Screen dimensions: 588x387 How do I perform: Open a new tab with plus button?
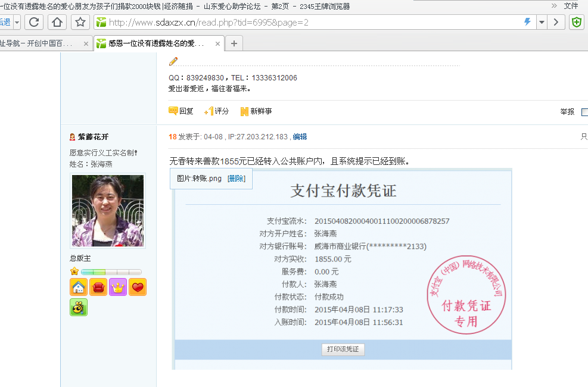click(234, 43)
